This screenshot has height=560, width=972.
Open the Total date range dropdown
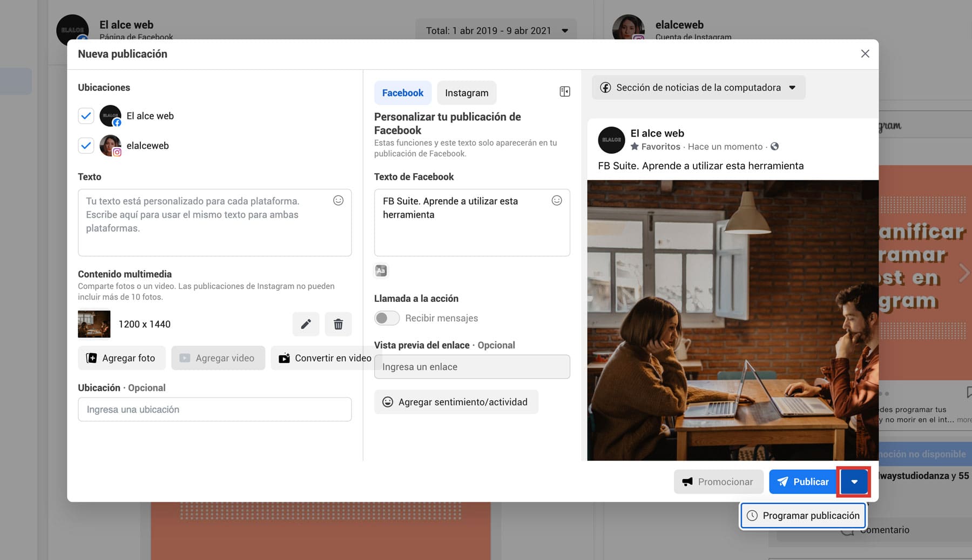tap(496, 31)
